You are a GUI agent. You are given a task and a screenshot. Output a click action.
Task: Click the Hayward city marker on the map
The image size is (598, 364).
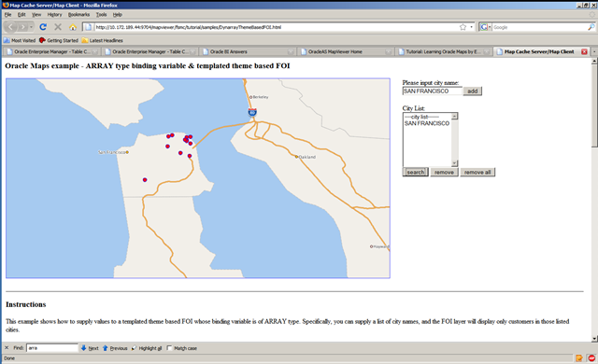[371, 246]
